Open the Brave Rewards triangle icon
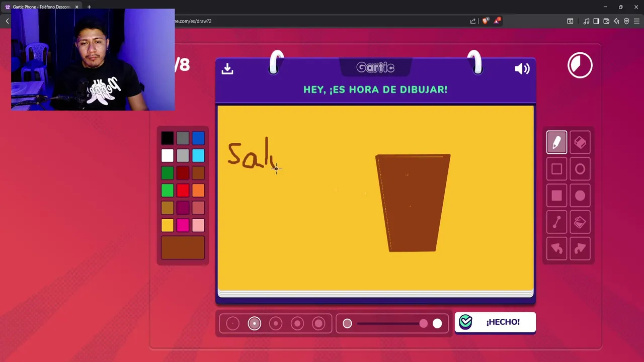 pos(497,21)
